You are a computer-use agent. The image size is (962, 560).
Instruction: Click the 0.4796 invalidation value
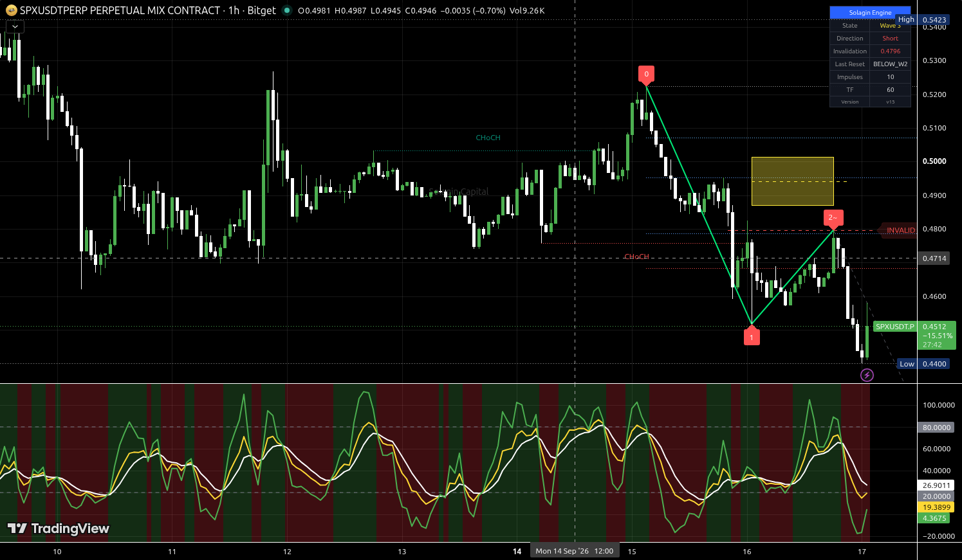[890, 51]
